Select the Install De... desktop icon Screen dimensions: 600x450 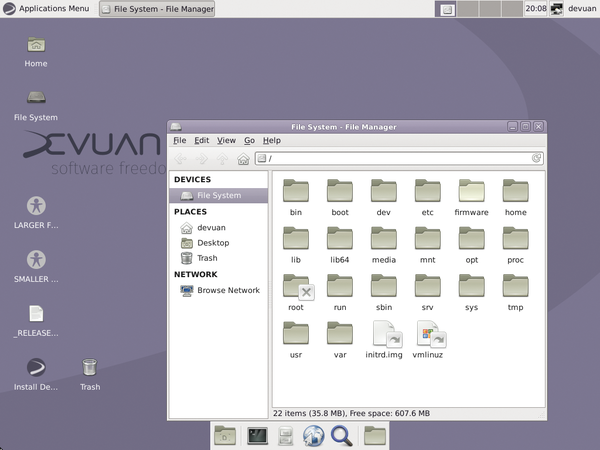click(x=36, y=375)
